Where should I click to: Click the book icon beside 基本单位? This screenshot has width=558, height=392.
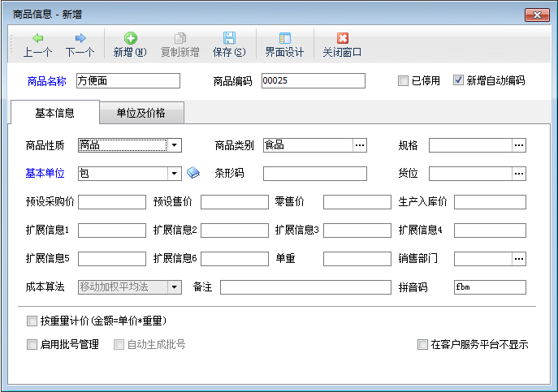click(x=192, y=173)
